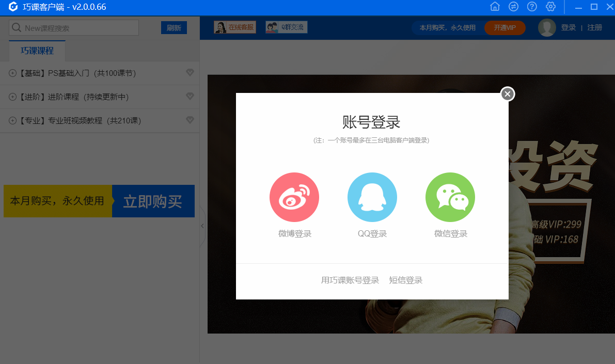The width and height of the screenshot is (615, 364).
Task: Click the user avatar icon
Action: [547, 28]
